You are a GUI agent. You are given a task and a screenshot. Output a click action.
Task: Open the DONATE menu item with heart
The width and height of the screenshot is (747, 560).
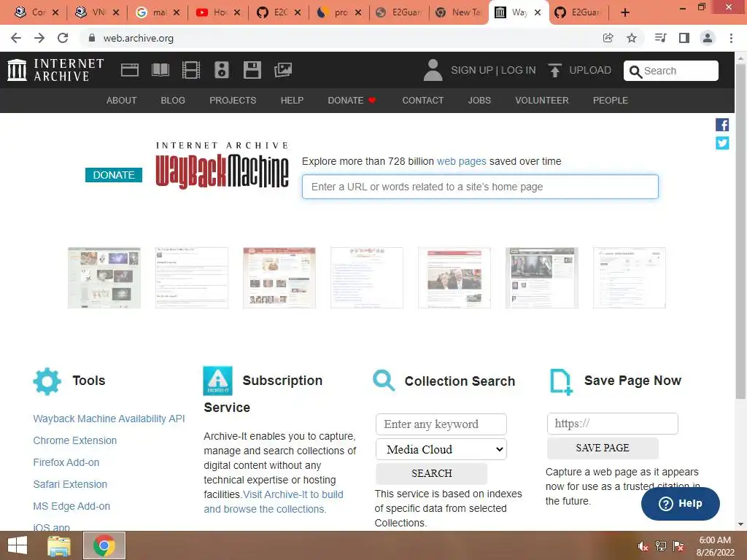click(x=352, y=101)
